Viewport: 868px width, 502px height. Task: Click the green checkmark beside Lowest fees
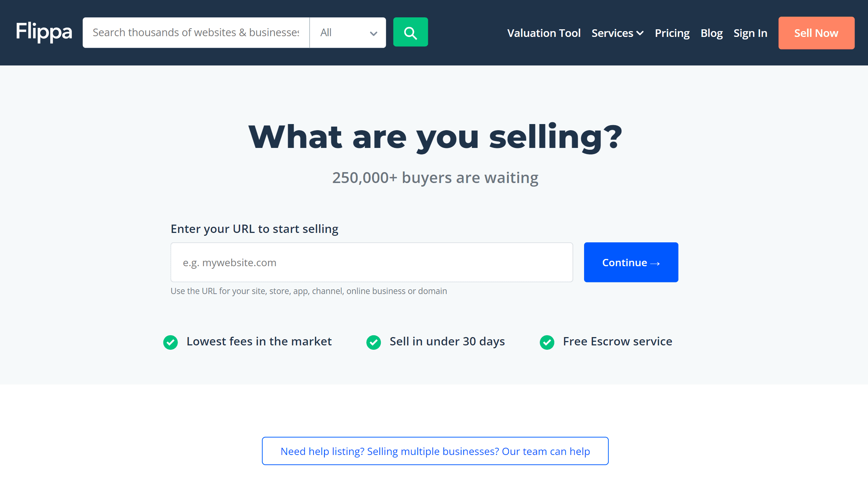point(170,342)
